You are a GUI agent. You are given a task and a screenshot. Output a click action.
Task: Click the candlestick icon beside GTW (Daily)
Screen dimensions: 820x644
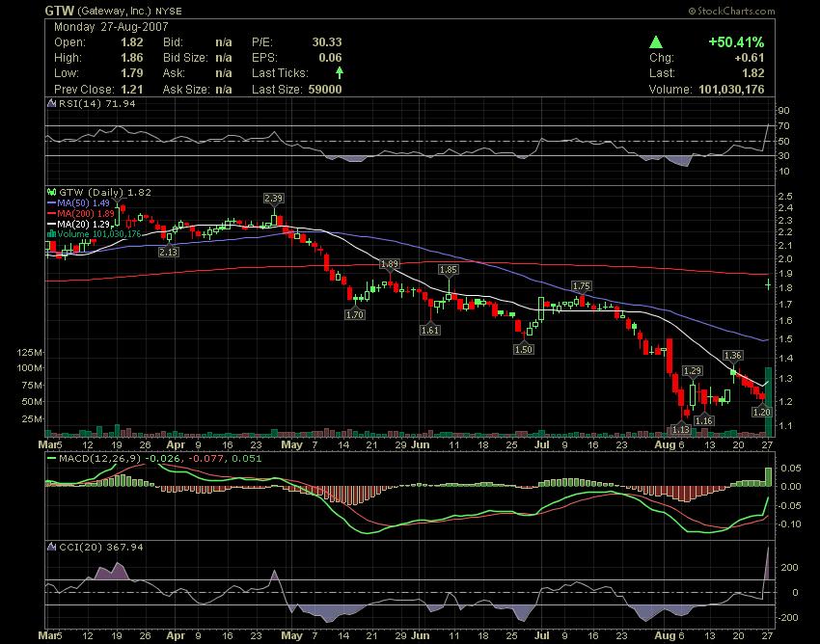coord(52,193)
